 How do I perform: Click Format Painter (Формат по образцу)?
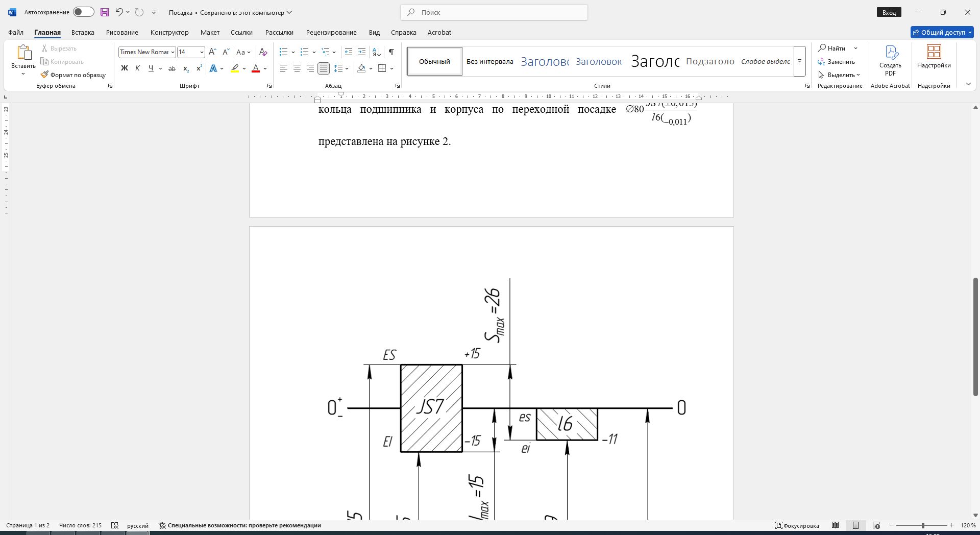(x=73, y=75)
